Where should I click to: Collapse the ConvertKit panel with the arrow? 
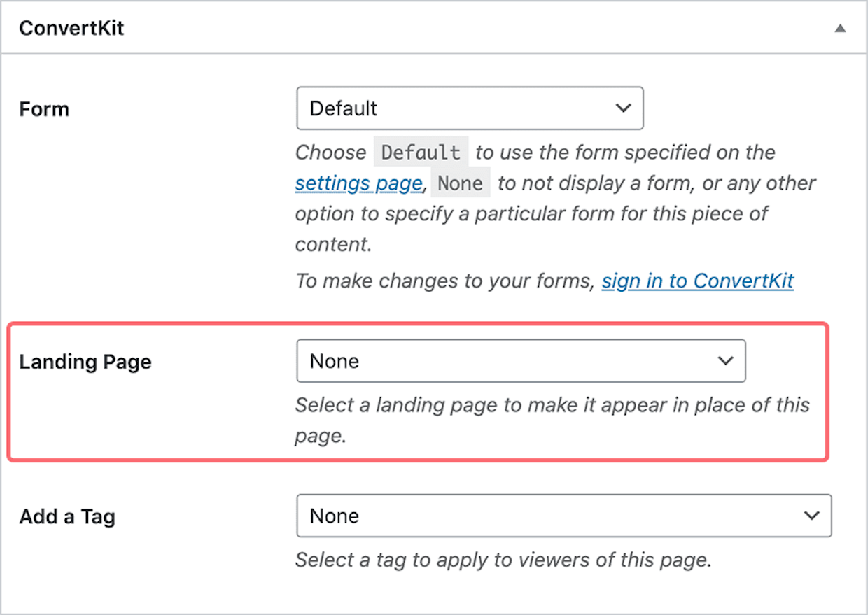(x=841, y=29)
